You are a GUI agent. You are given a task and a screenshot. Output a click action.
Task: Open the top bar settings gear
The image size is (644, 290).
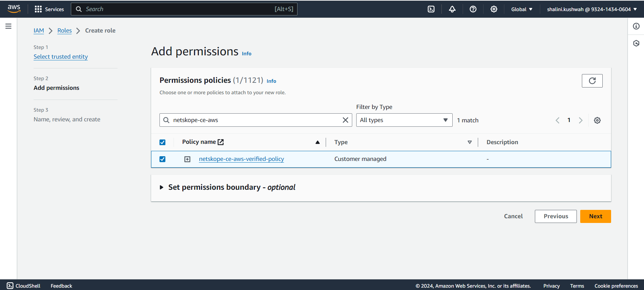coord(494,9)
